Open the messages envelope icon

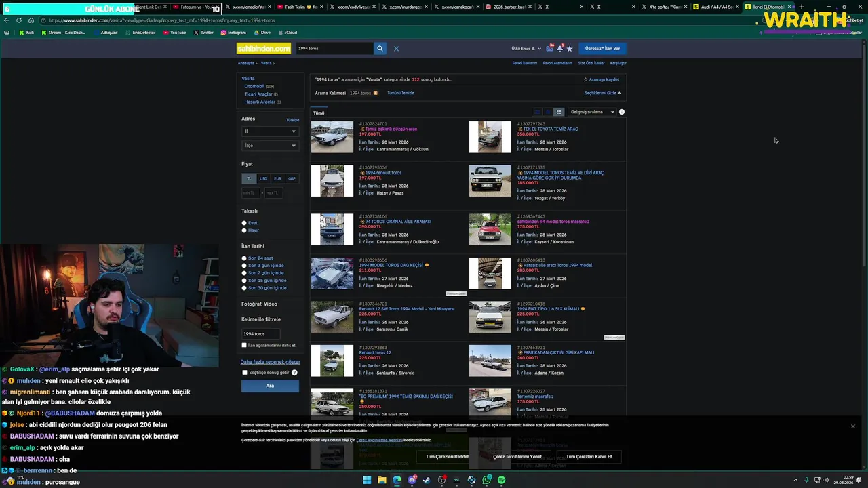(550, 48)
